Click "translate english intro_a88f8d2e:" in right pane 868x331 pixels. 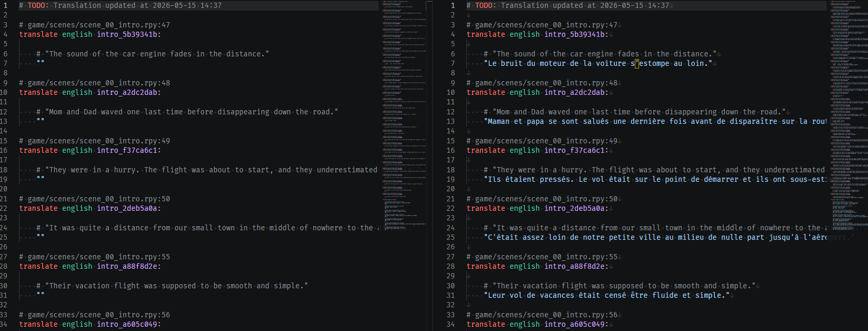(537, 266)
